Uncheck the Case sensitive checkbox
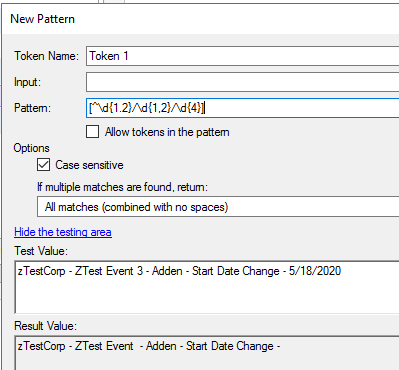Viewport: 399px width, 370px height. (x=43, y=165)
